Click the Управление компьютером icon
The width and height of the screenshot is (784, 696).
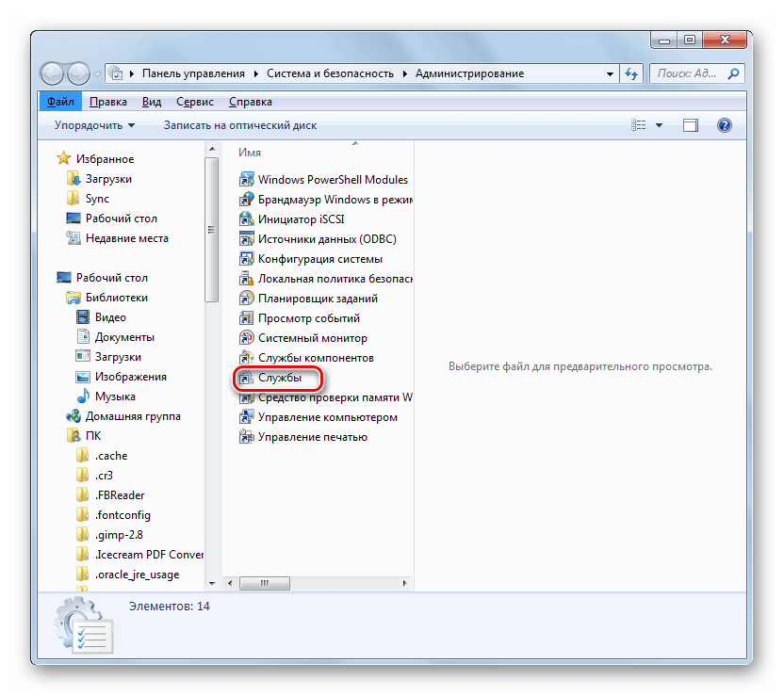(x=247, y=417)
